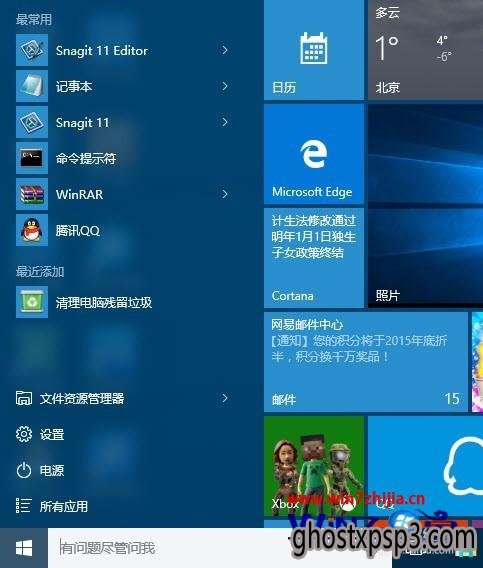
Task: Expand 记事本 jump list arrow
Action: [x=225, y=86]
